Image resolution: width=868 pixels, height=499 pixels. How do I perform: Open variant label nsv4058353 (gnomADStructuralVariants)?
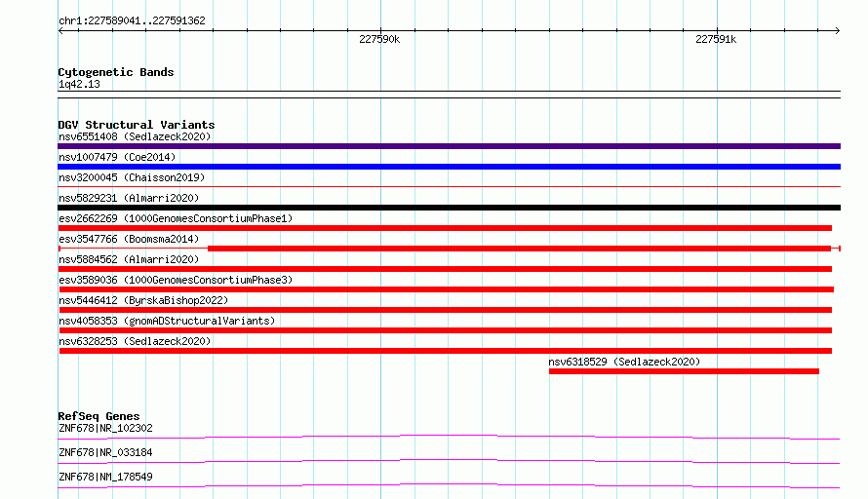tap(167, 321)
